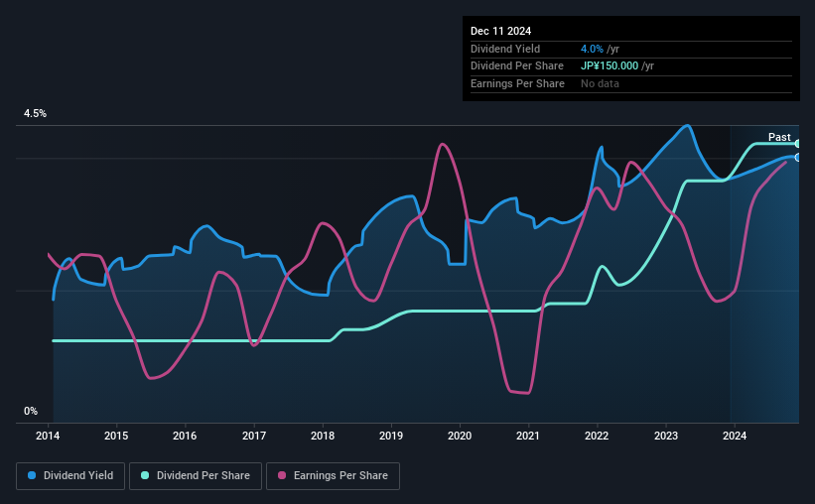This screenshot has width=815, height=504.
Task: Click the tooltip Earnings Per Share label
Action: (517, 83)
